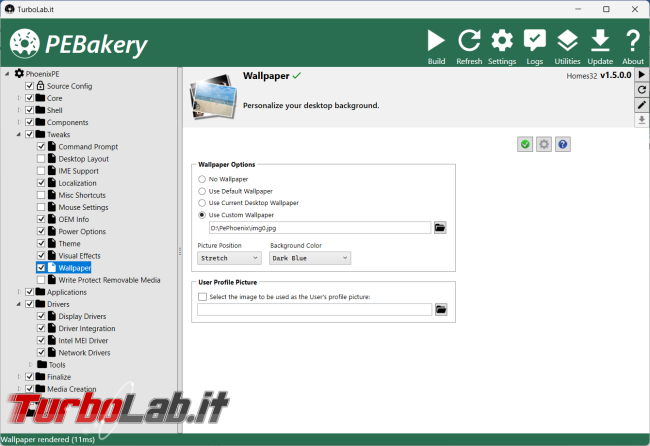Click the Update download icon
Screen dimensions: 650x446
pyautogui.click(x=600, y=46)
